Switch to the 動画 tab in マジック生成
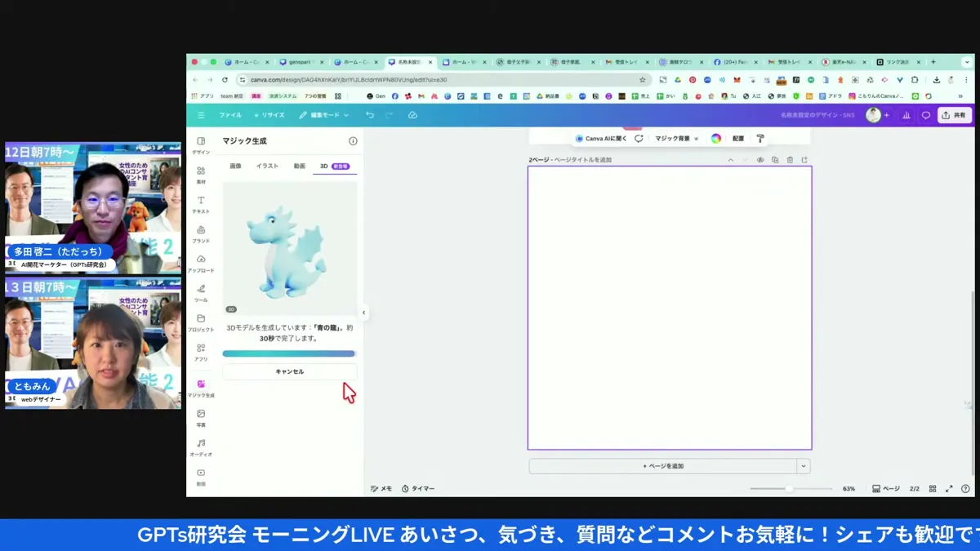 tap(300, 166)
